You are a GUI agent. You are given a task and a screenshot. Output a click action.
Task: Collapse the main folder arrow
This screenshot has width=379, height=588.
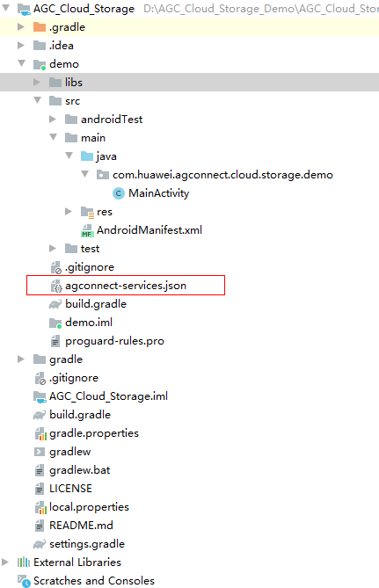pyautogui.click(x=54, y=137)
